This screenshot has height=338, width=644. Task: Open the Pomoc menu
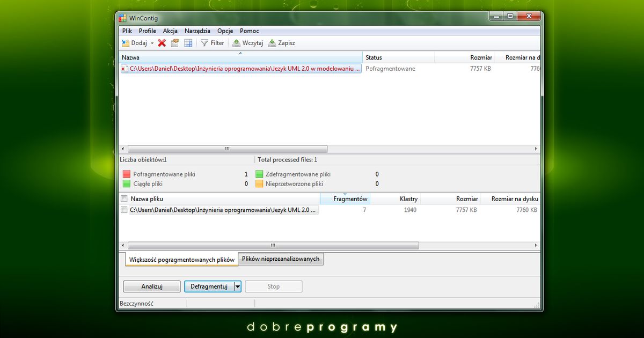point(250,31)
